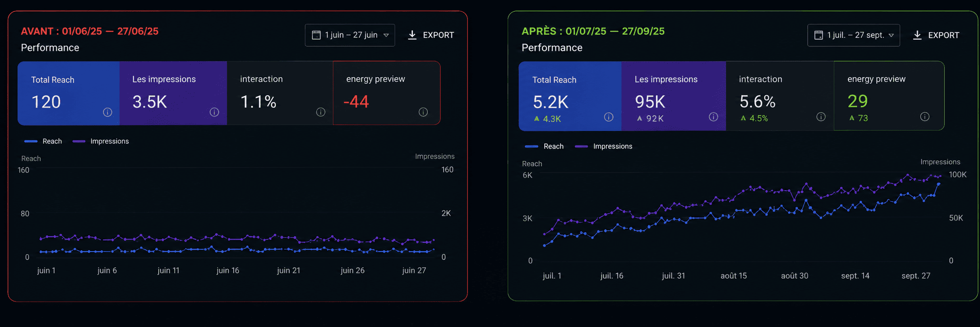Click info icon on AVANT interaction card
The width and height of the screenshot is (980, 327).
(321, 112)
